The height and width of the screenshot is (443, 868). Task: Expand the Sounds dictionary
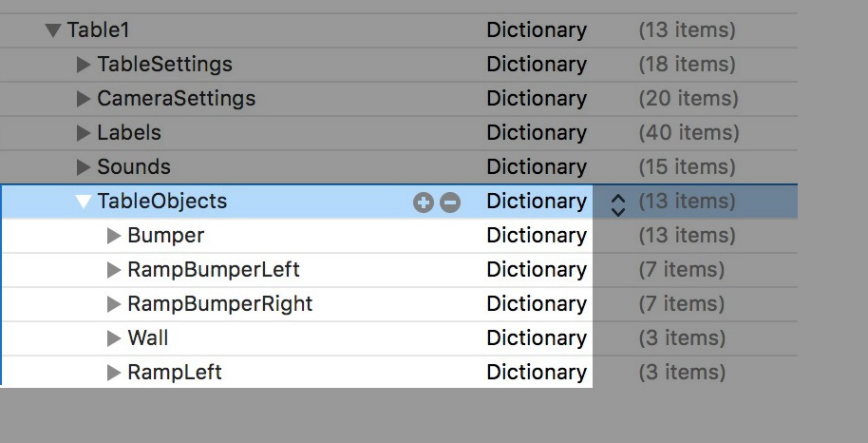pyautogui.click(x=84, y=167)
